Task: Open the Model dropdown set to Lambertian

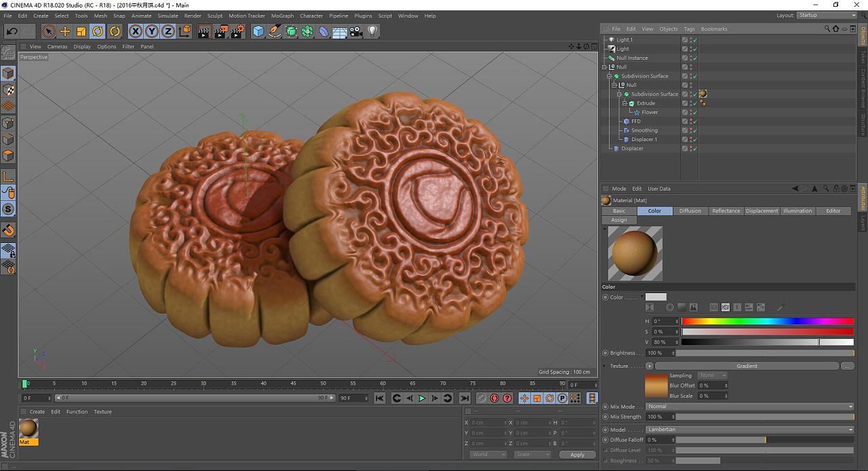Action: [x=749, y=430]
